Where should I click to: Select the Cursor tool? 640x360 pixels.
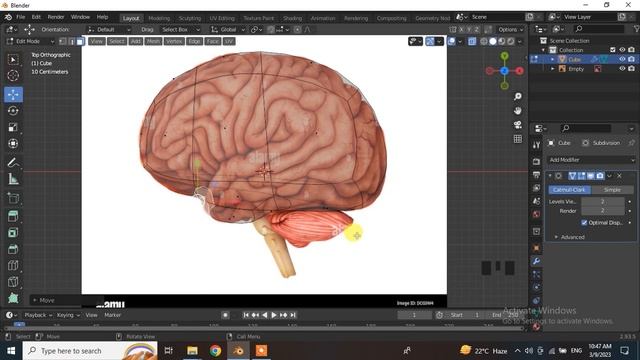[13, 76]
